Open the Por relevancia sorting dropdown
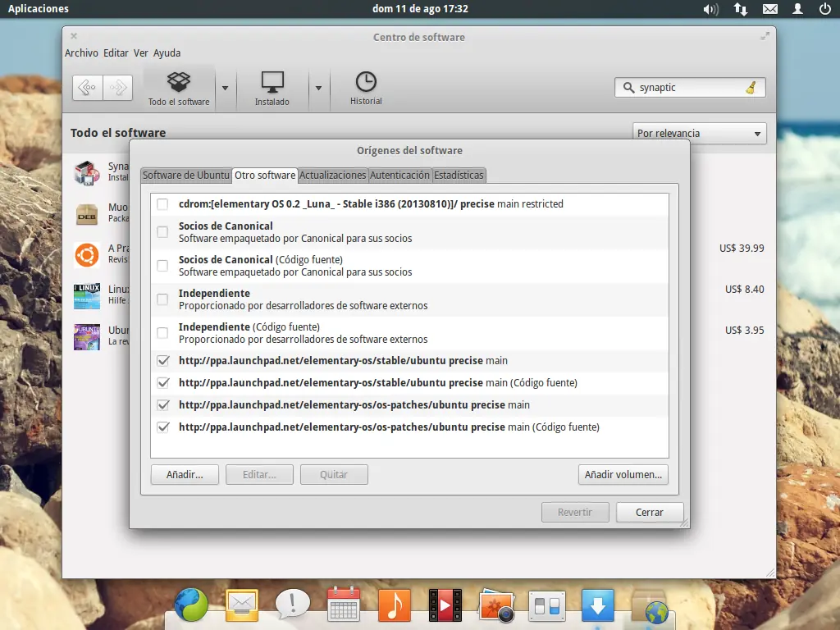This screenshot has width=840, height=630. tap(699, 133)
